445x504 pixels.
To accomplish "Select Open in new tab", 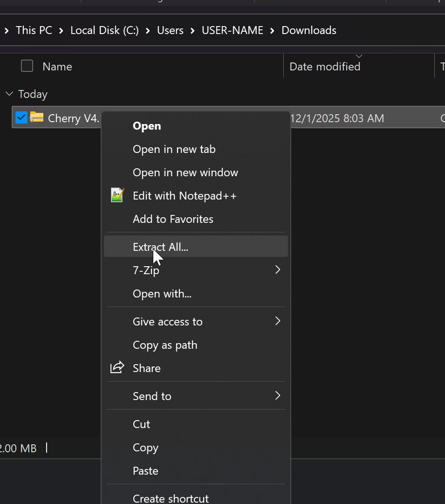I will pyautogui.click(x=174, y=149).
